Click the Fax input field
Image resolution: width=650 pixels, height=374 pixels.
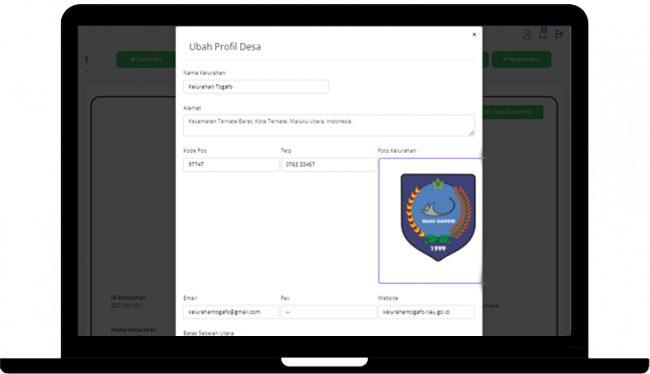point(329,312)
